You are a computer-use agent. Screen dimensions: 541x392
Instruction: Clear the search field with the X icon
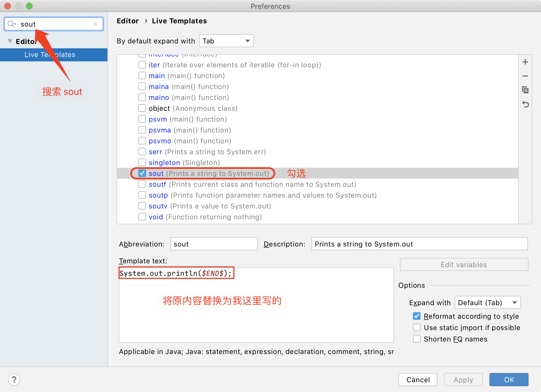pyautogui.click(x=96, y=24)
